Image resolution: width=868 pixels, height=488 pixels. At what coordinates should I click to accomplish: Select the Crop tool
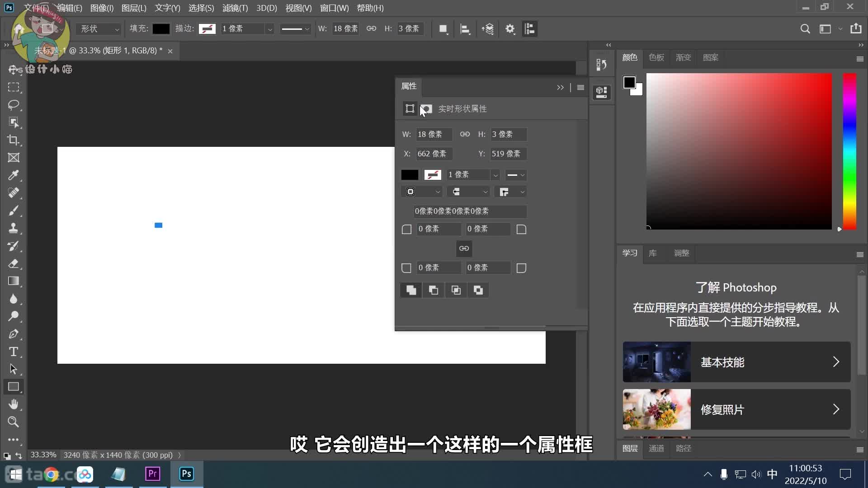point(14,140)
